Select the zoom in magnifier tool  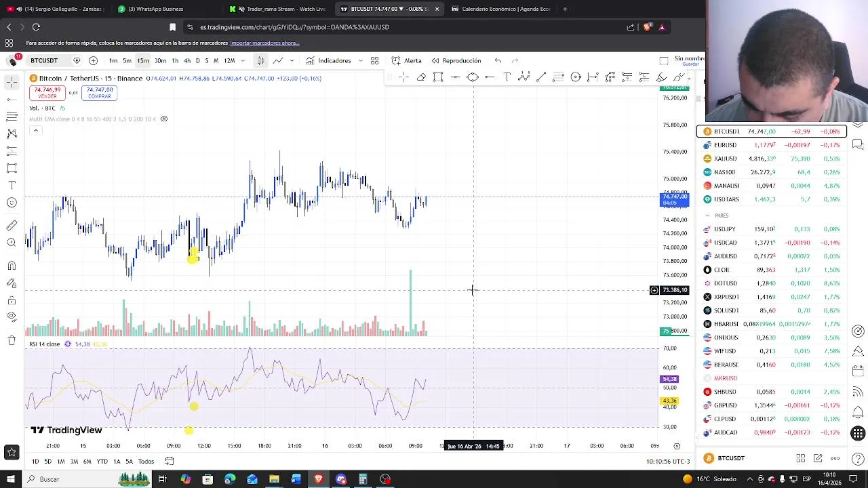point(12,243)
